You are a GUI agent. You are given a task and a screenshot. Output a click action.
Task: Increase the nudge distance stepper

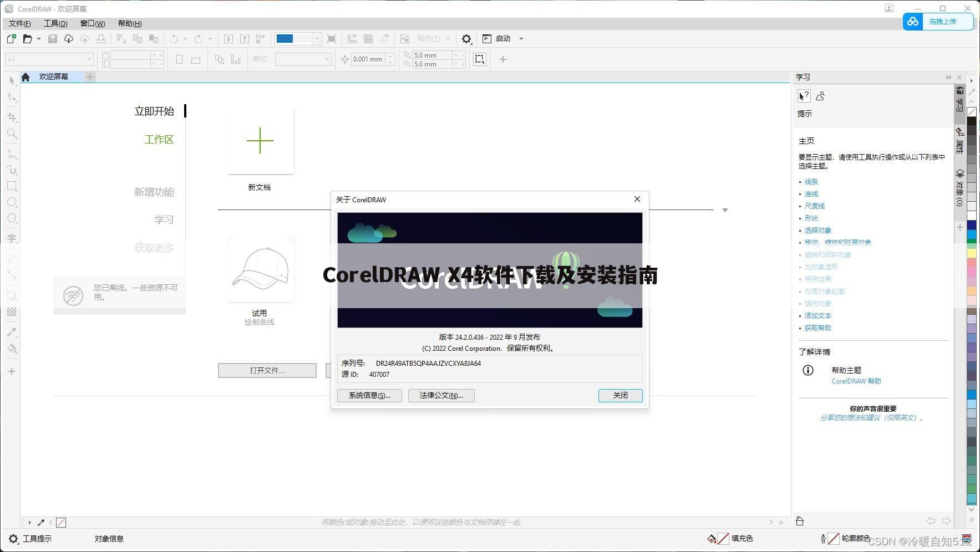(x=391, y=56)
